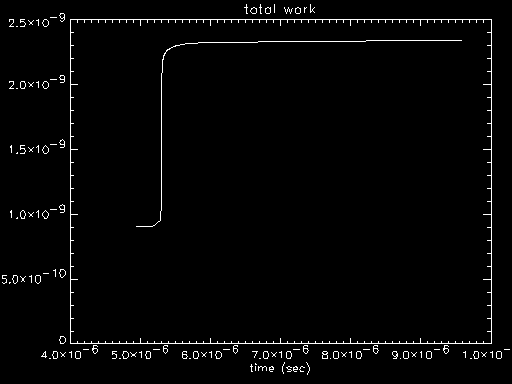512x384 pixels.
Task: Click the starting point of the curve
Action: pyautogui.click(x=137, y=226)
